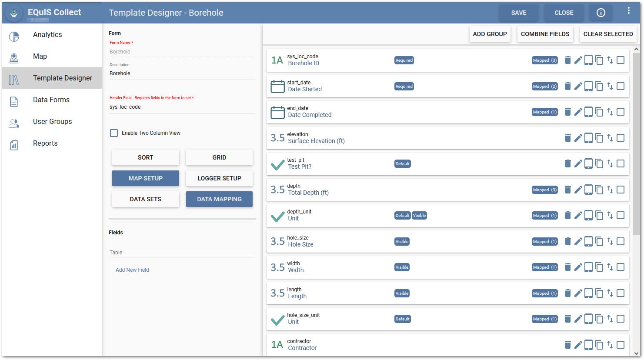Image resolution: width=644 pixels, height=360 pixels.
Task: Tick the depth row checkbox
Action: [x=621, y=190]
